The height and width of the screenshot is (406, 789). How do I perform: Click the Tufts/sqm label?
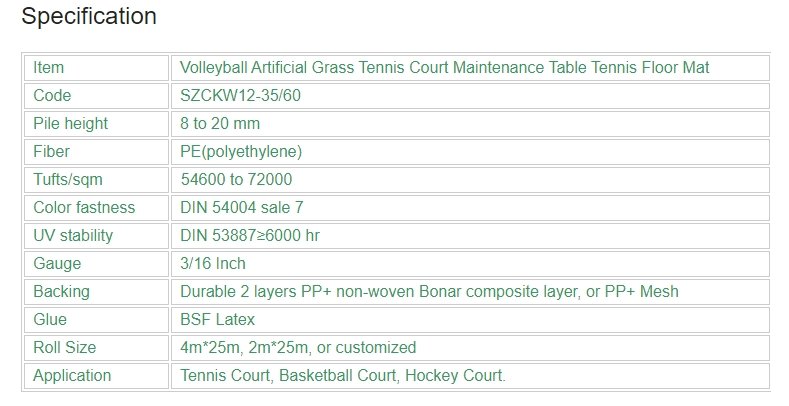pyautogui.click(x=68, y=180)
